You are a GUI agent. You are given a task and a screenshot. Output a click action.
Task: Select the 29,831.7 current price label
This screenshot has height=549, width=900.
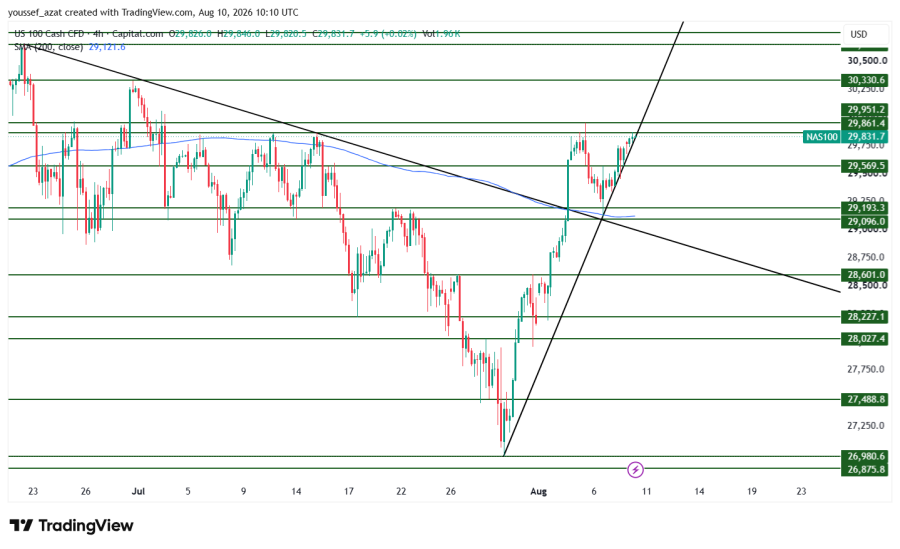coord(865,137)
